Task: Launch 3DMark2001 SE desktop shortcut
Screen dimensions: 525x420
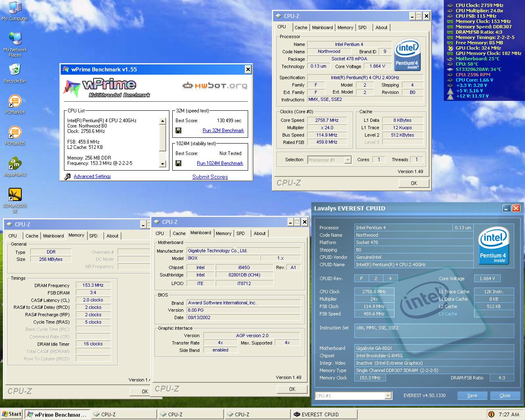Action: click(15, 200)
